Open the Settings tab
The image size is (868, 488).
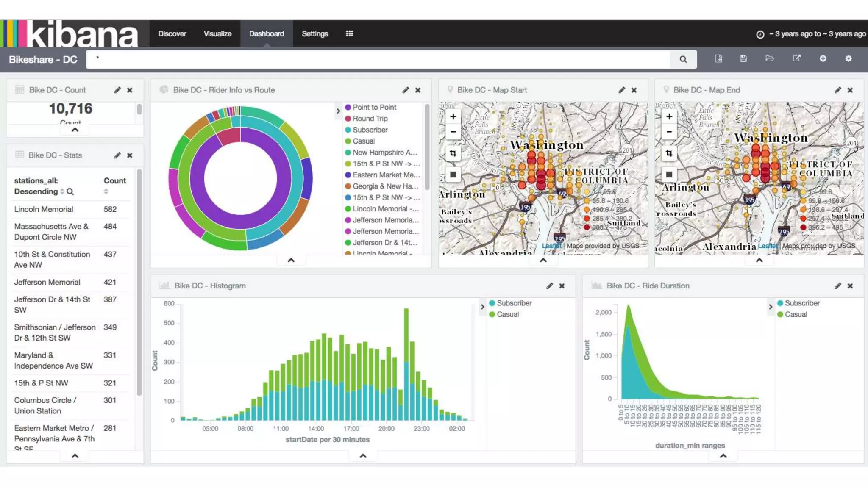[x=314, y=34]
